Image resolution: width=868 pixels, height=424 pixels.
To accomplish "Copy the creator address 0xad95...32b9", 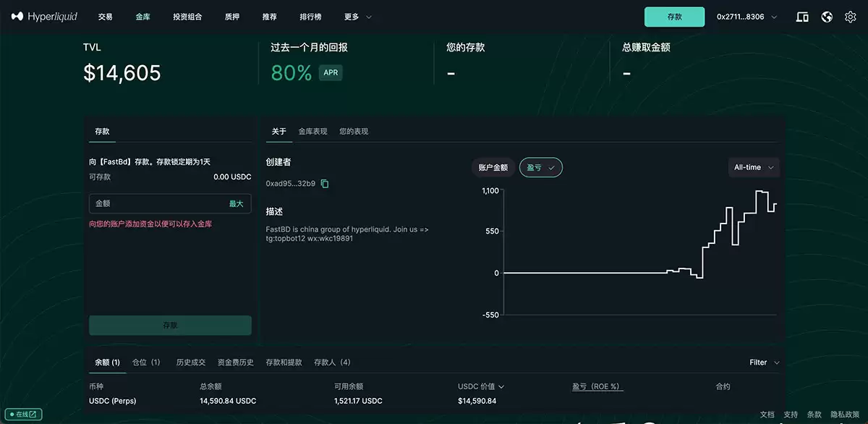I will [323, 183].
